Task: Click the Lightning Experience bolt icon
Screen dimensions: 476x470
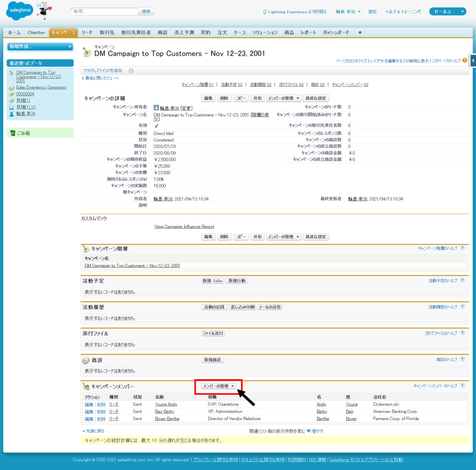Action: click(x=265, y=12)
